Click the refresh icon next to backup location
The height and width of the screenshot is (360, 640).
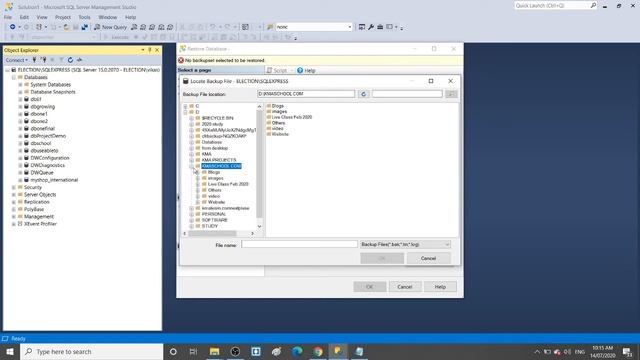(363, 94)
